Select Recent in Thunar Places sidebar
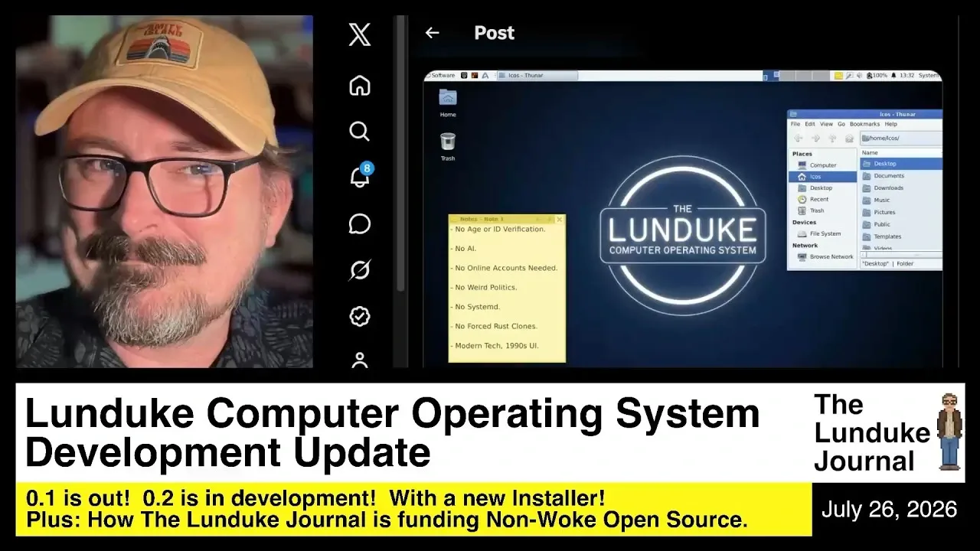Image resolution: width=980 pixels, height=551 pixels. (822, 199)
